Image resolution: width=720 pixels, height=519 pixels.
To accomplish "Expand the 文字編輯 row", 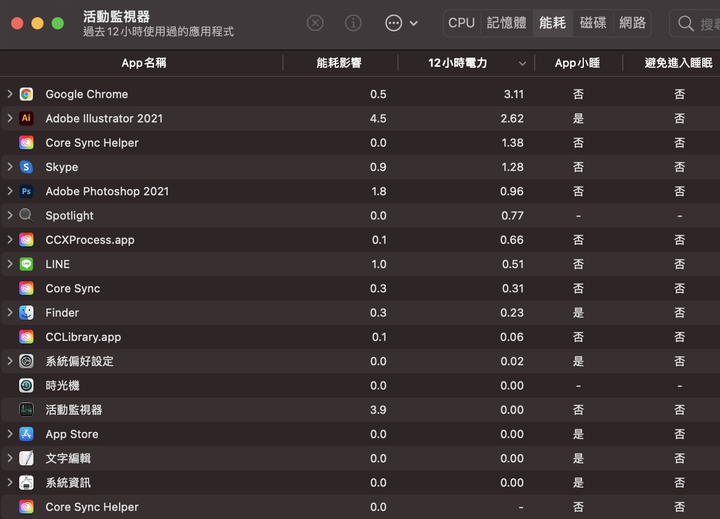I will click(10, 458).
